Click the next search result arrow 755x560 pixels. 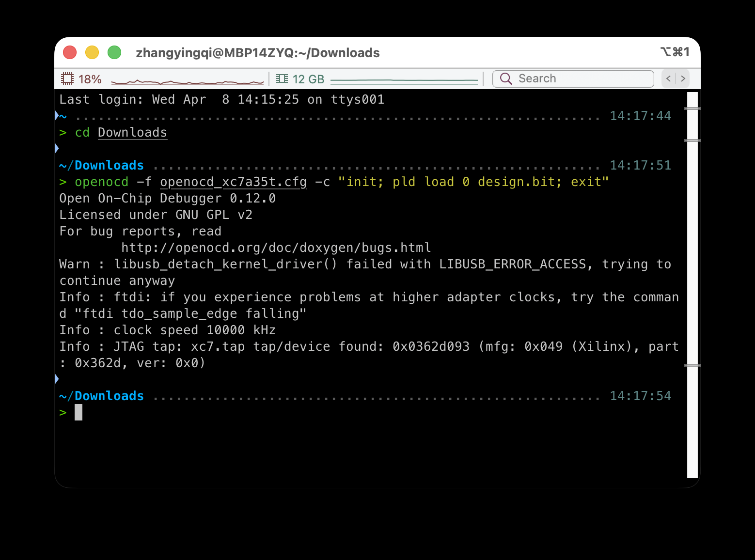683,78
